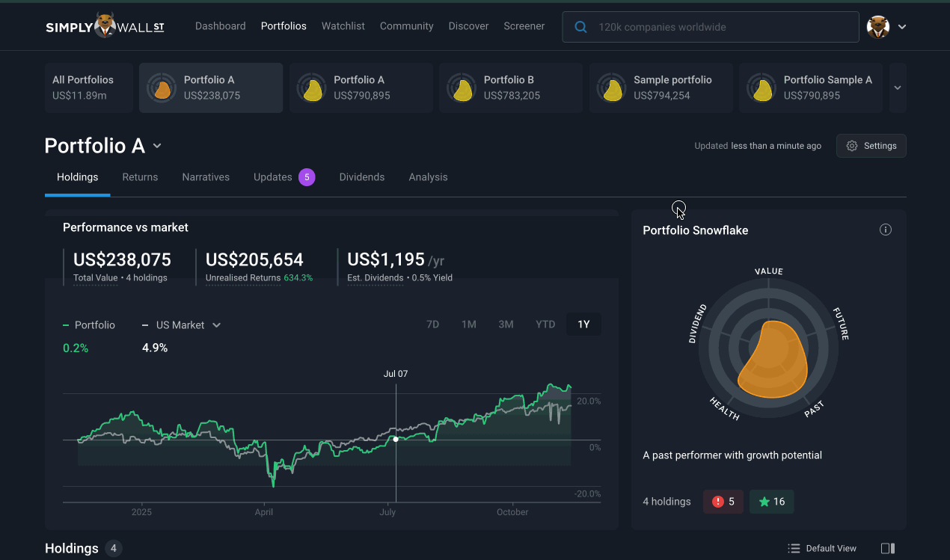Switch chart range to YTD
The width and height of the screenshot is (950, 560).
coord(545,324)
